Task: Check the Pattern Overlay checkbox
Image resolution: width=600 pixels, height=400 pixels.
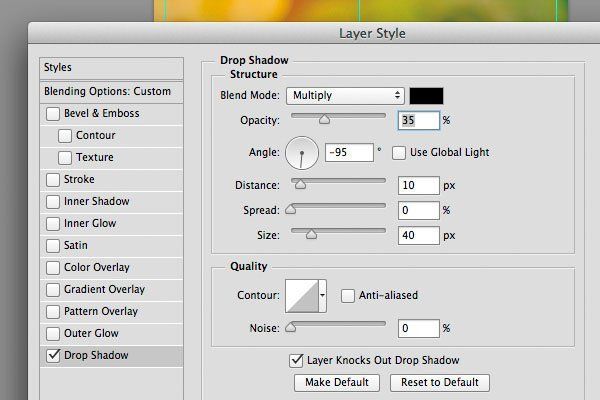Action: coord(53,312)
